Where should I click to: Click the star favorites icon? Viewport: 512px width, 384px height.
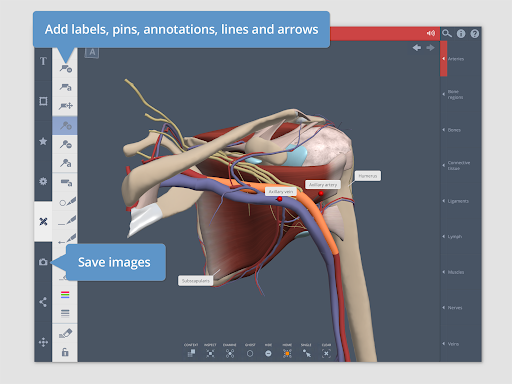click(43, 141)
